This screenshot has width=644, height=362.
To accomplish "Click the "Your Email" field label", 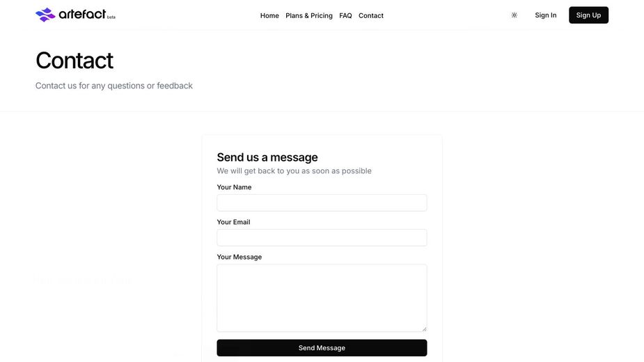I will (x=233, y=222).
